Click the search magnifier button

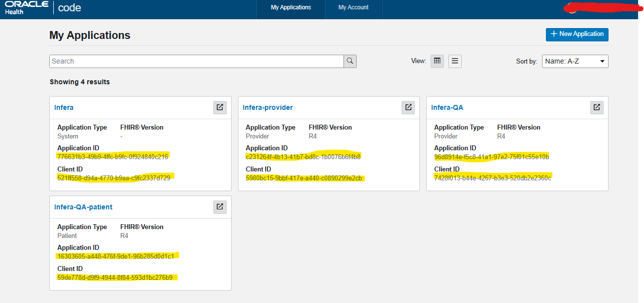pyautogui.click(x=350, y=61)
